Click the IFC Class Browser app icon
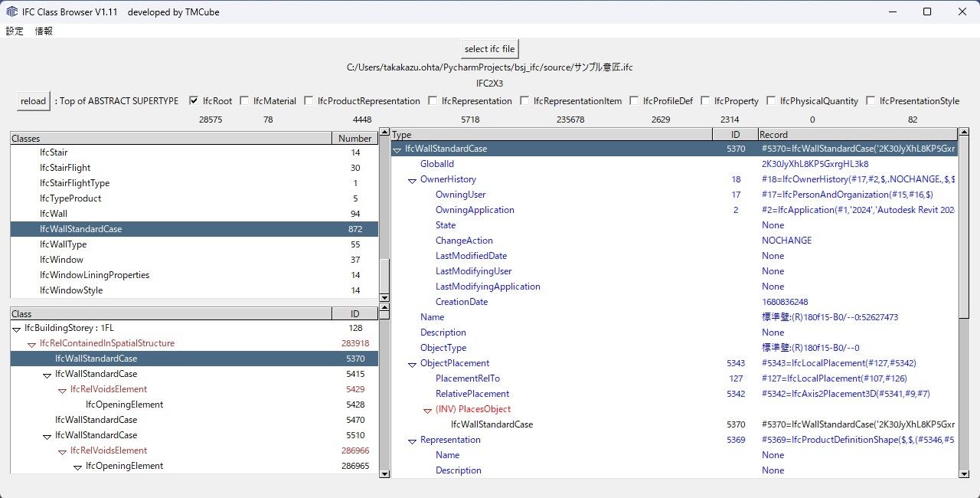Viewport: 980px width, 498px height. pyautogui.click(x=12, y=11)
